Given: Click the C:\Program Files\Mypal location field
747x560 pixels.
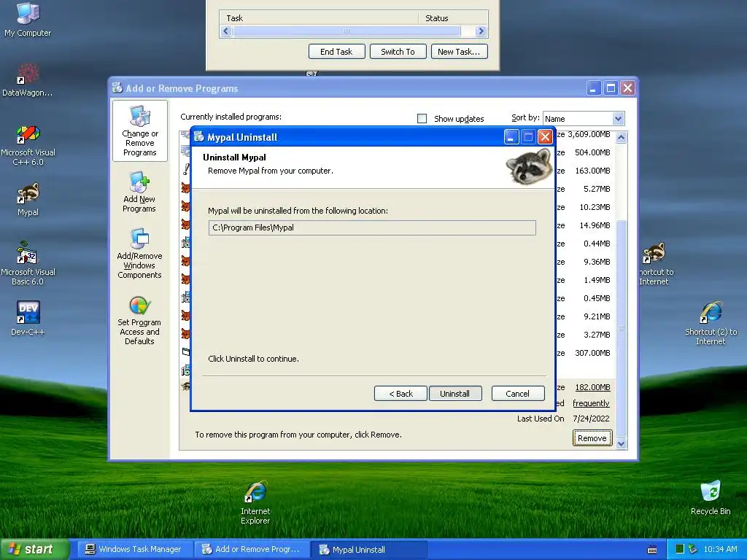Looking at the screenshot, I should 372,227.
